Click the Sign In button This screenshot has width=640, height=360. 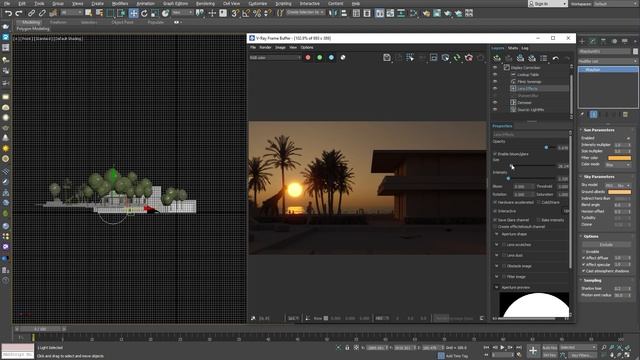pyautogui.click(x=548, y=3)
